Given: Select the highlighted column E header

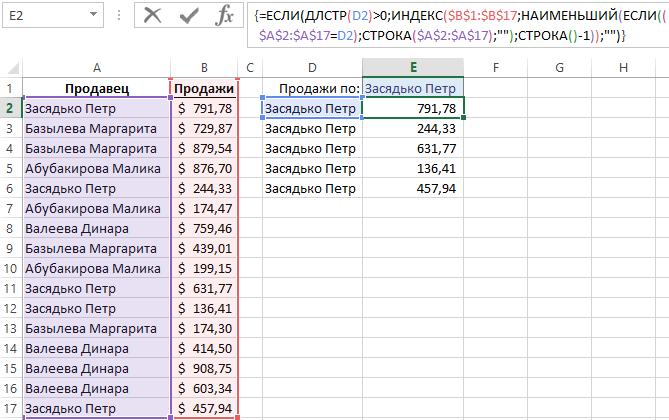Looking at the screenshot, I should click(413, 67).
